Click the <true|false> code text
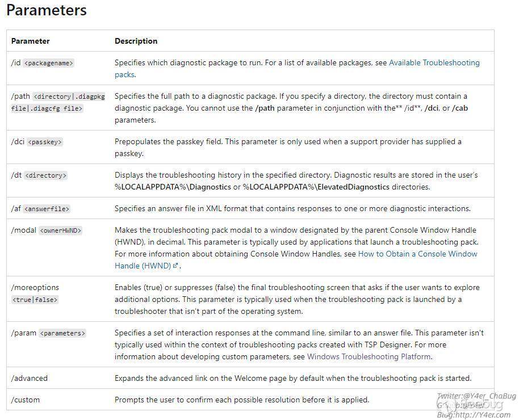Image resolution: width=519 pixels, height=420 pixels. pyautogui.click(x=35, y=299)
